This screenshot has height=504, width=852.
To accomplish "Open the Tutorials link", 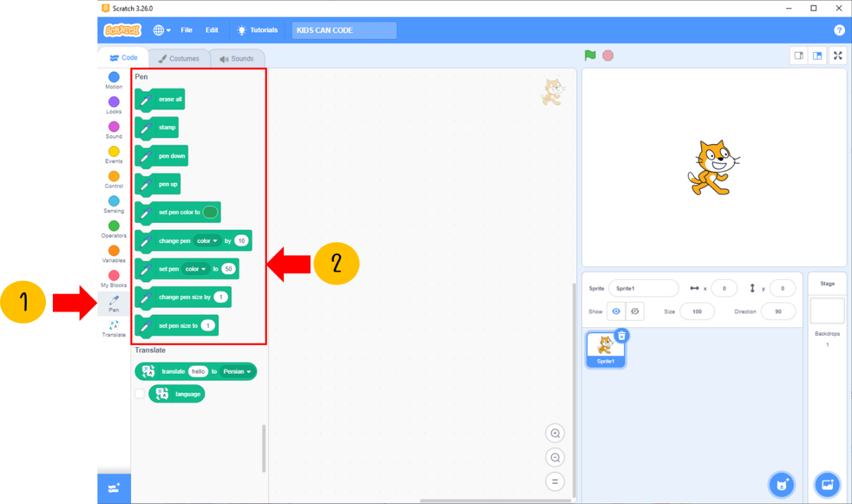I will (x=258, y=30).
